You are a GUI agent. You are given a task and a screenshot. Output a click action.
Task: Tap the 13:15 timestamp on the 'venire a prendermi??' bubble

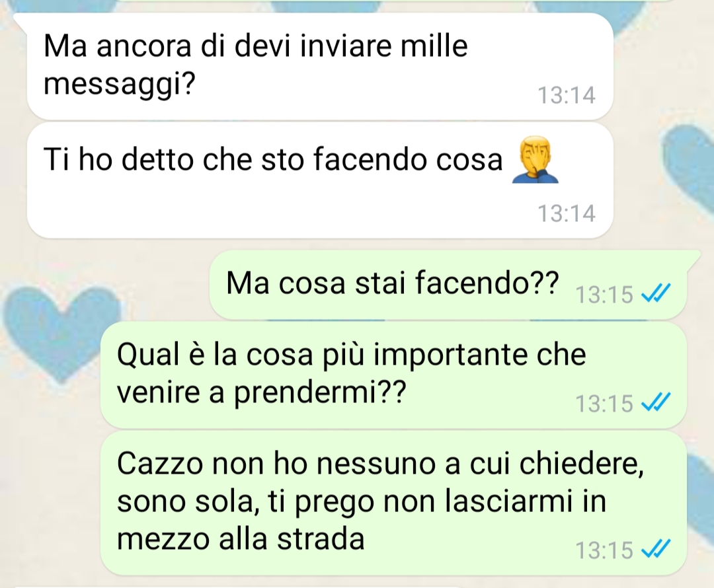click(x=605, y=403)
